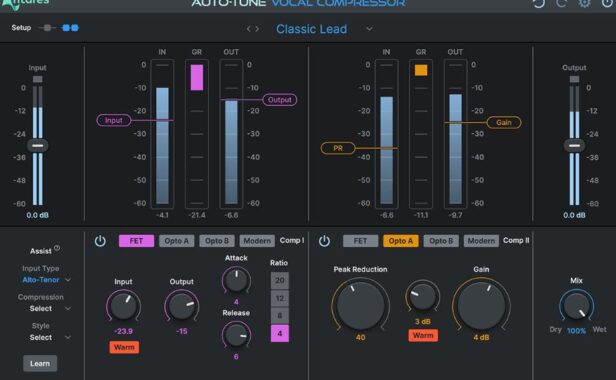
Task: Click the PR marker on Comp II
Action: [338, 148]
